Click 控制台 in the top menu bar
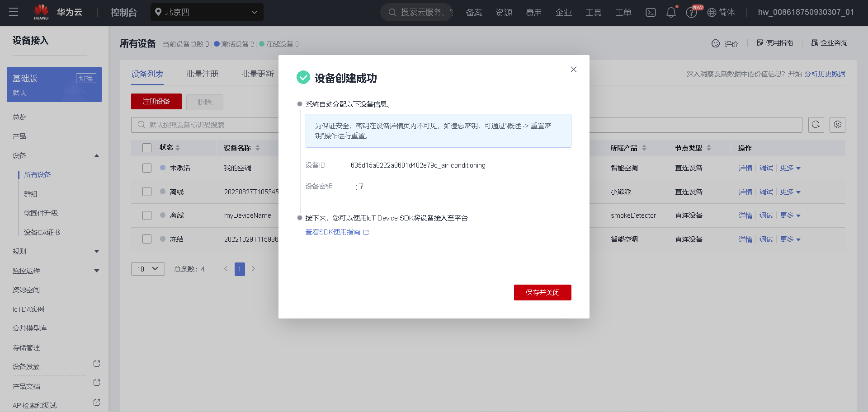The width and height of the screenshot is (868, 412). tap(124, 12)
